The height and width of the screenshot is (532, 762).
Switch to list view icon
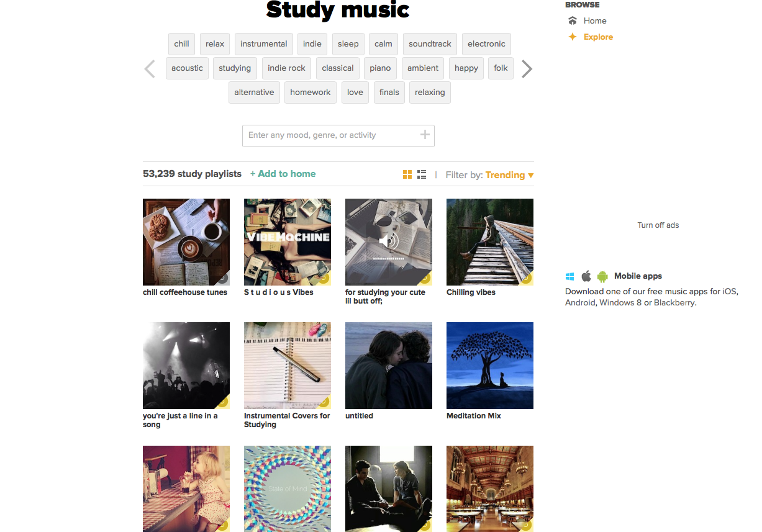coord(422,174)
